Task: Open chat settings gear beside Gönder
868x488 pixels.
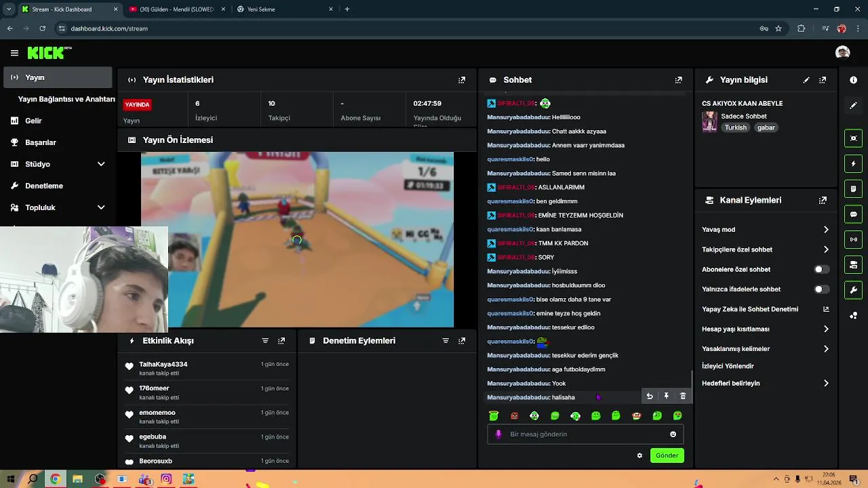Action: [639, 455]
